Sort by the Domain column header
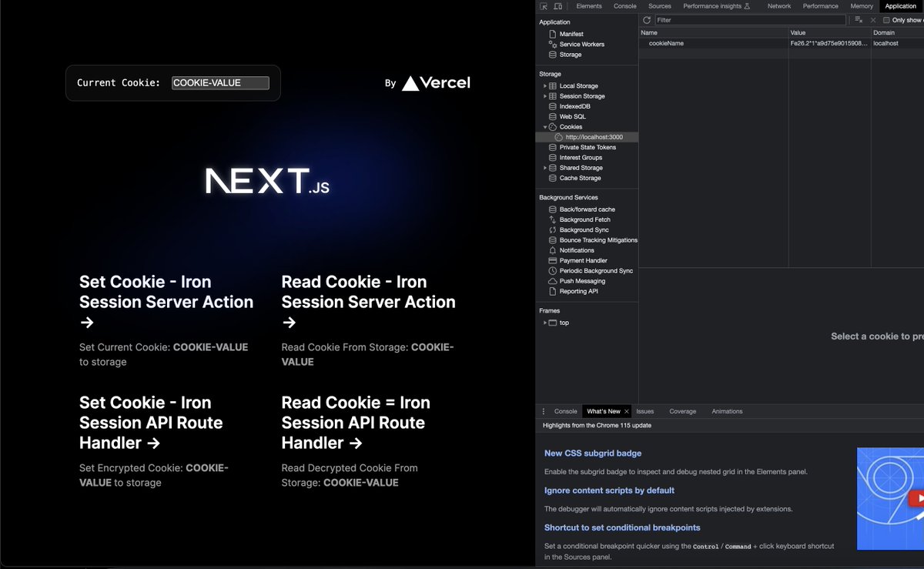The image size is (924, 569). click(897, 33)
